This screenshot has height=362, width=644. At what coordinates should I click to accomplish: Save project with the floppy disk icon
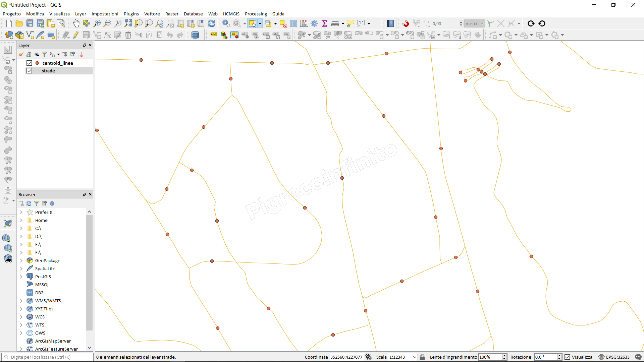coord(30,23)
